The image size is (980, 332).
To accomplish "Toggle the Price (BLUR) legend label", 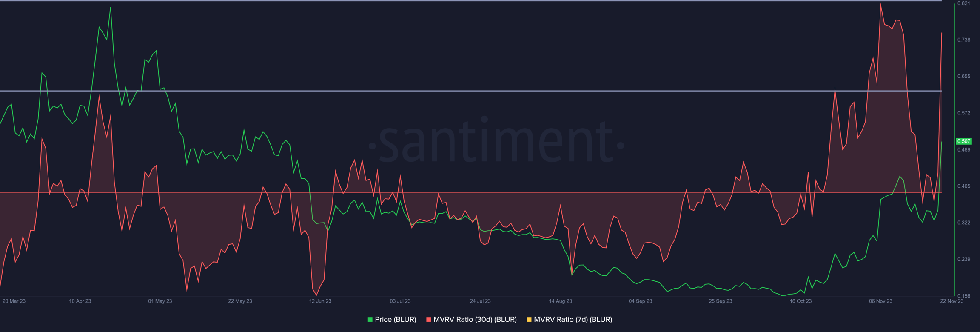I will point(395,319).
